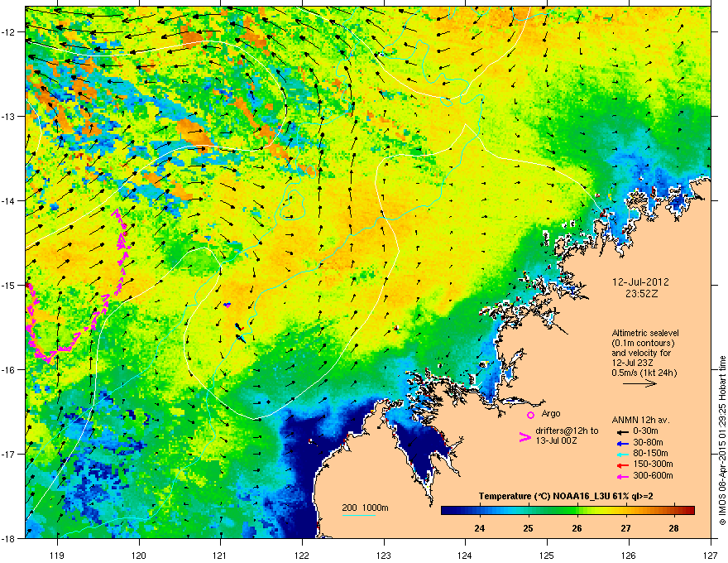Click the colorbar tick label '26'
728x563 pixels.
tap(577, 528)
